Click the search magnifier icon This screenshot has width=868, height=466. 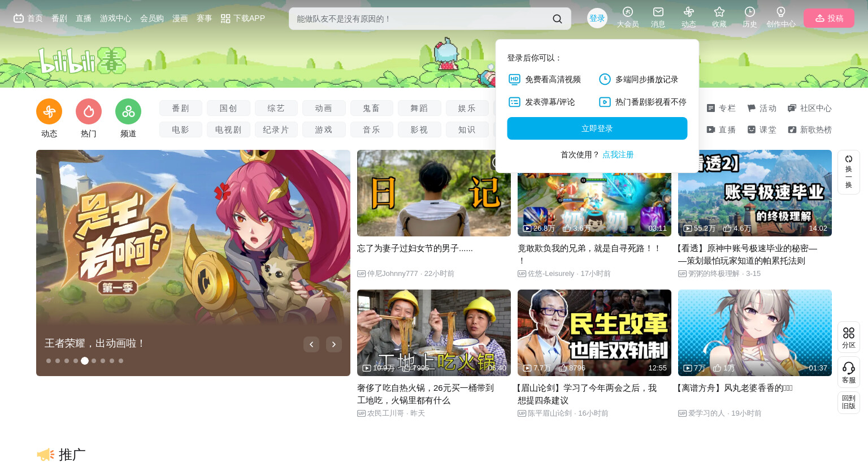click(x=557, y=19)
